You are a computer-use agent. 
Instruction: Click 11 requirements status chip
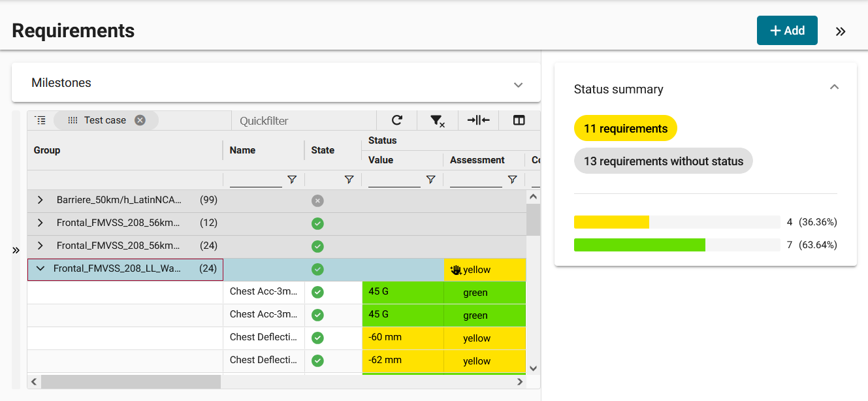(626, 129)
